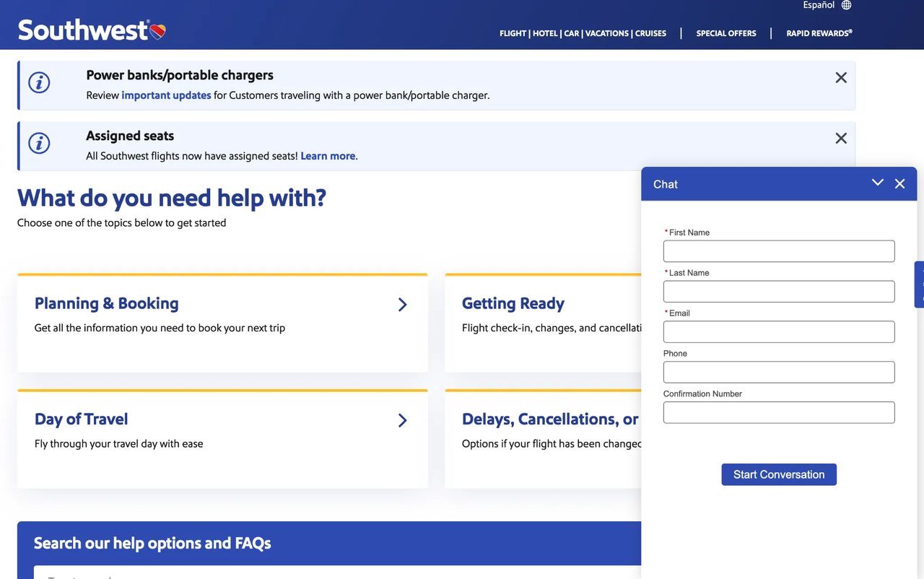
Task: Dismiss the Assigned seats alert
Action: [841, 138]
